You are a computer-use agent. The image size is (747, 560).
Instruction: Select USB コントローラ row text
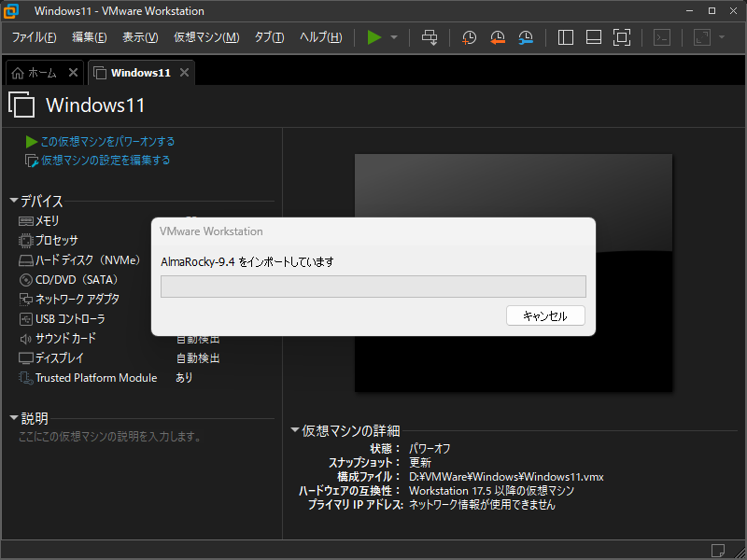coord(71,318)
